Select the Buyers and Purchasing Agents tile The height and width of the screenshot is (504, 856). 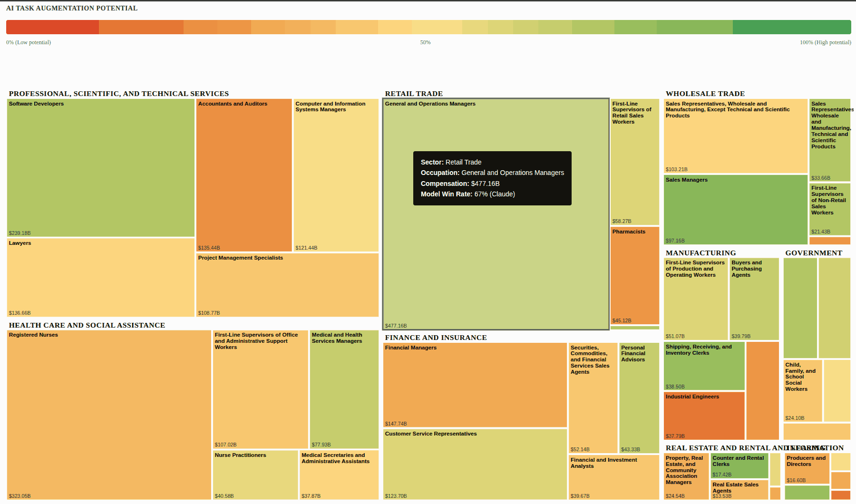click(754, 299)
